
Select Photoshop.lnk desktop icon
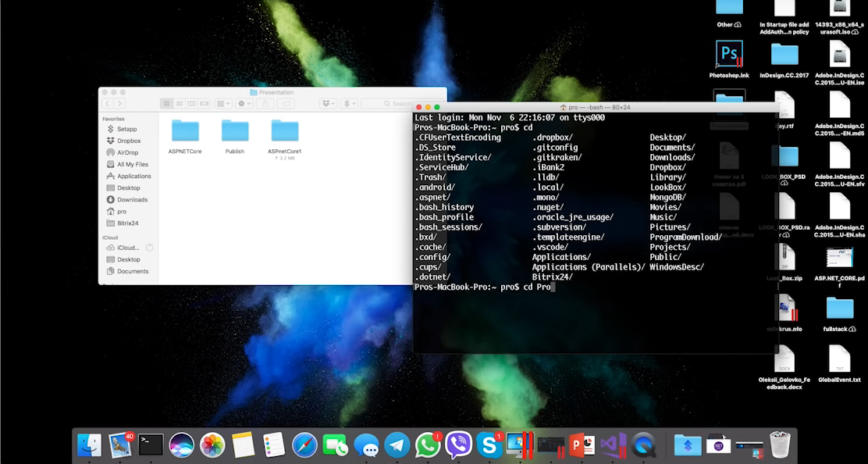tap(729, 59)
